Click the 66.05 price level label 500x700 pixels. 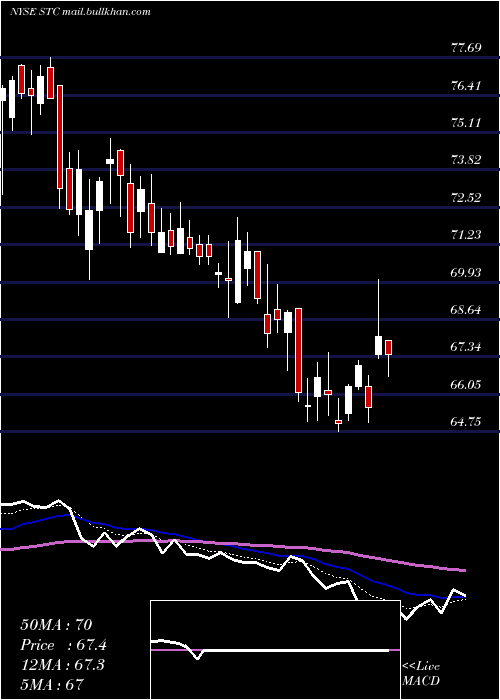[x=466, y=384]
